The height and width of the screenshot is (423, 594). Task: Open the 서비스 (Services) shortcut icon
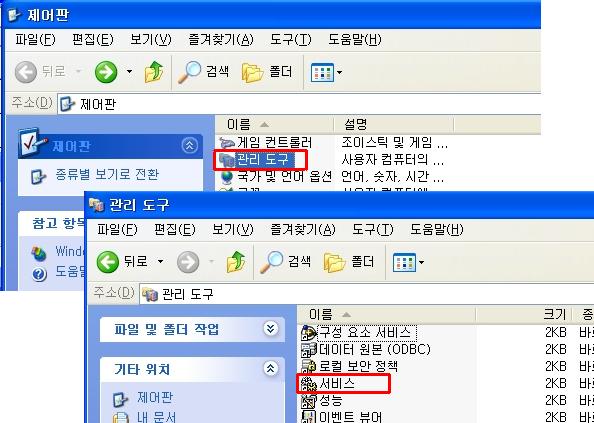[308, 384]
